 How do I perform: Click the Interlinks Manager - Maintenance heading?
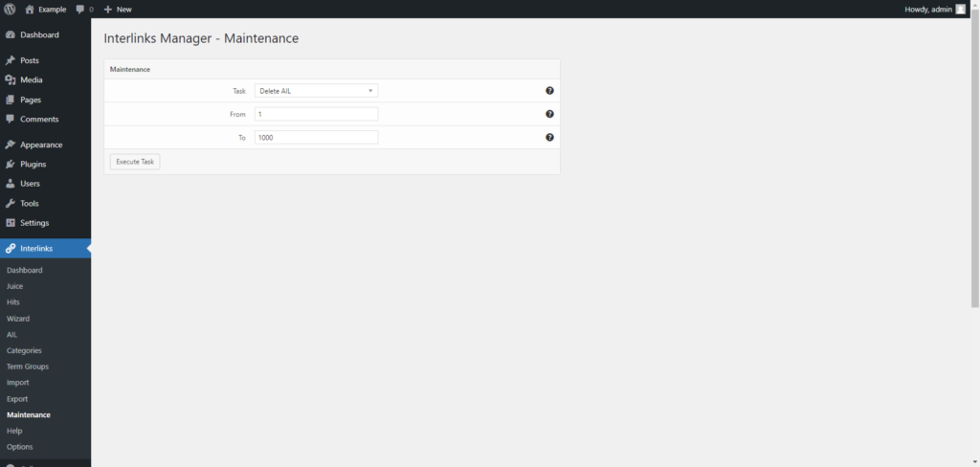(201, 38)
